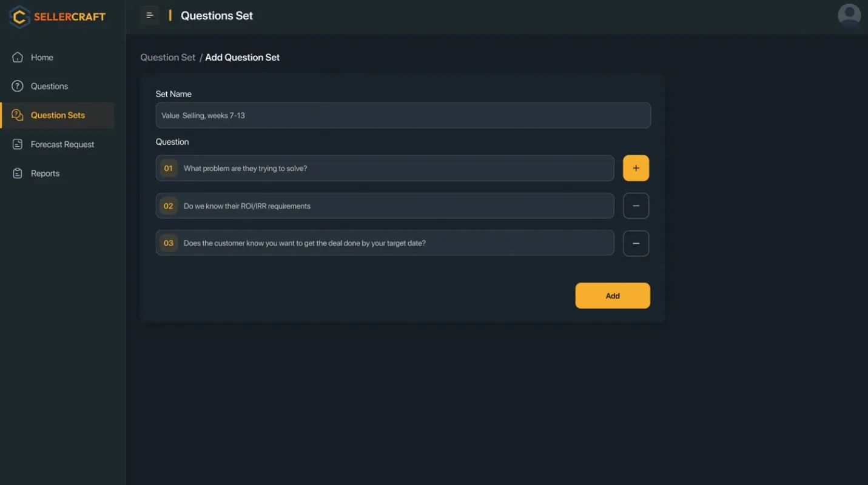Toggle the sidebar hamburger menu icon
868x485 pixels.
(x=149, y=16)
